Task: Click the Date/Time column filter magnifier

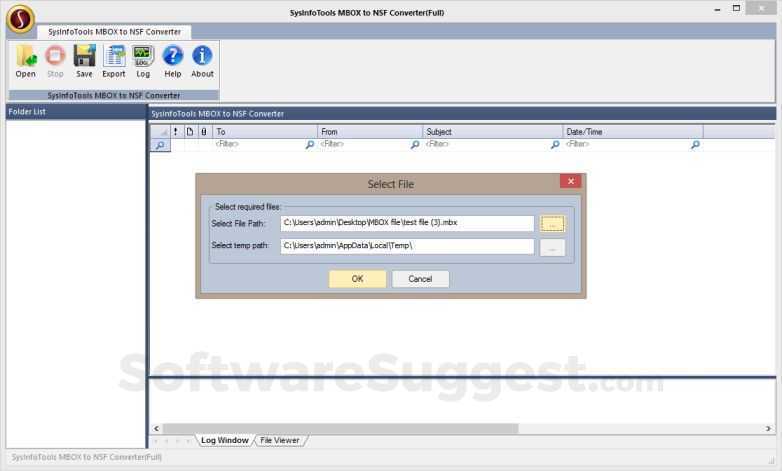Action: (x=695, y=145)
